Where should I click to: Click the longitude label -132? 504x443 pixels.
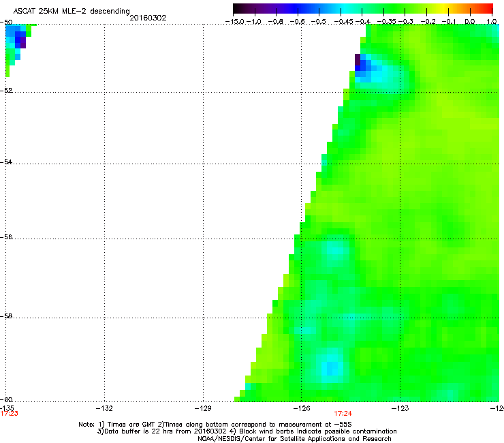[104, 408]
